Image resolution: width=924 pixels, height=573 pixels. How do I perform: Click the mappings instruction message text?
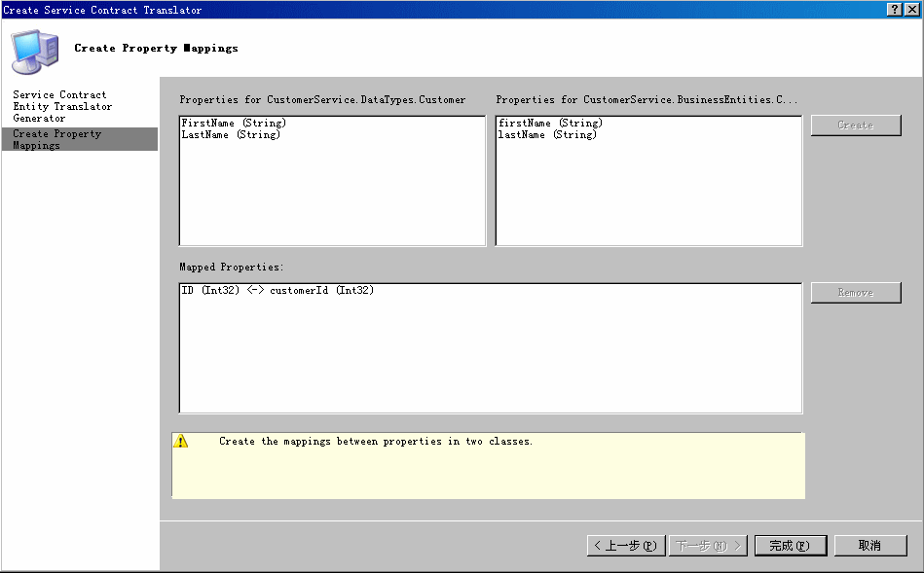coord(376,442)
